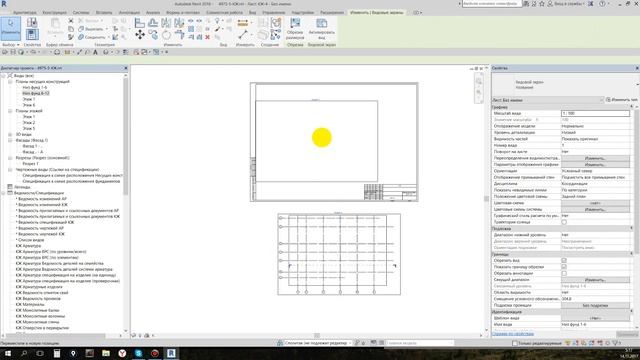This screenshot has width=640, height=360.
Task: Open the type selector dropdown in Properties
Action: pyautogui.click(x=637, y=84)
